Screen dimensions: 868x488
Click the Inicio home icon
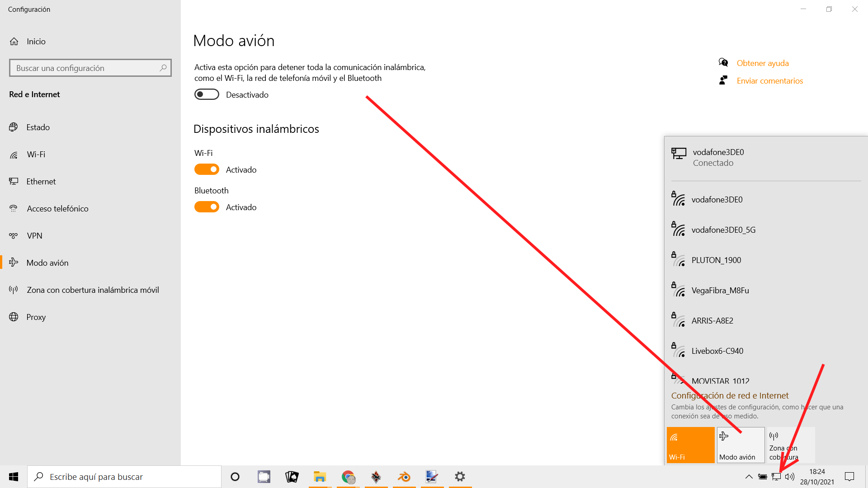[x=14, y=42]
